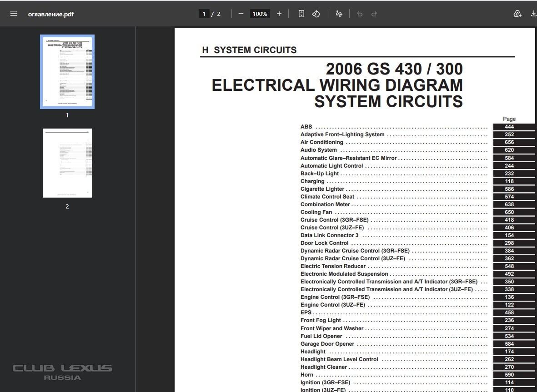Click the 100% zoom level field
Image resolution: width=537 pixels, height=392 pixels.
260,14
